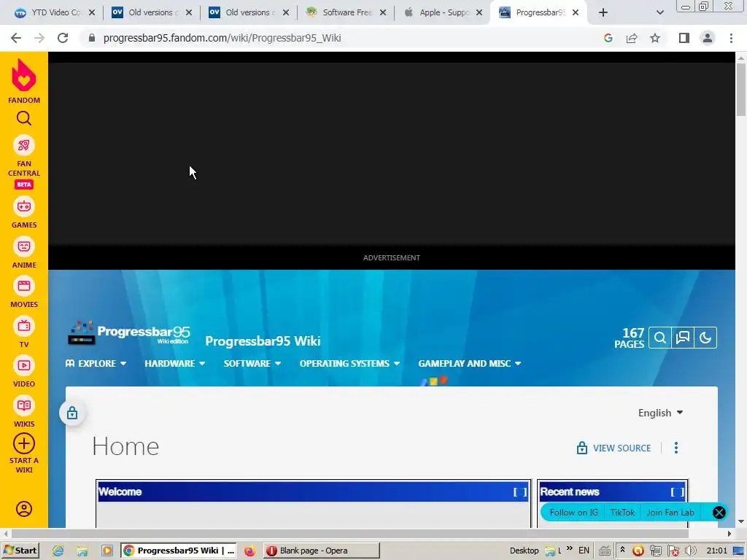Click the taskbar clock showing 21:01
The image size is (747, 560).
pos(716,551)
